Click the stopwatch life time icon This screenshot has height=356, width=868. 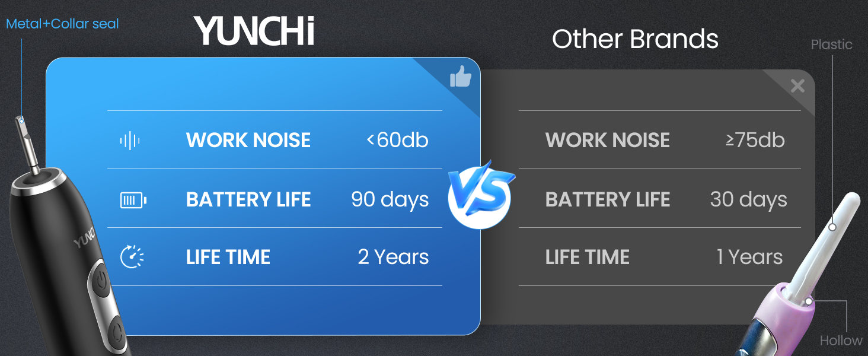point(132,258)
